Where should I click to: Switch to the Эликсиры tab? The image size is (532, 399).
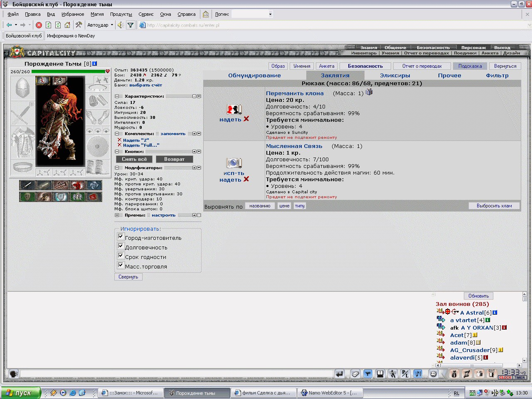point(395,76)
